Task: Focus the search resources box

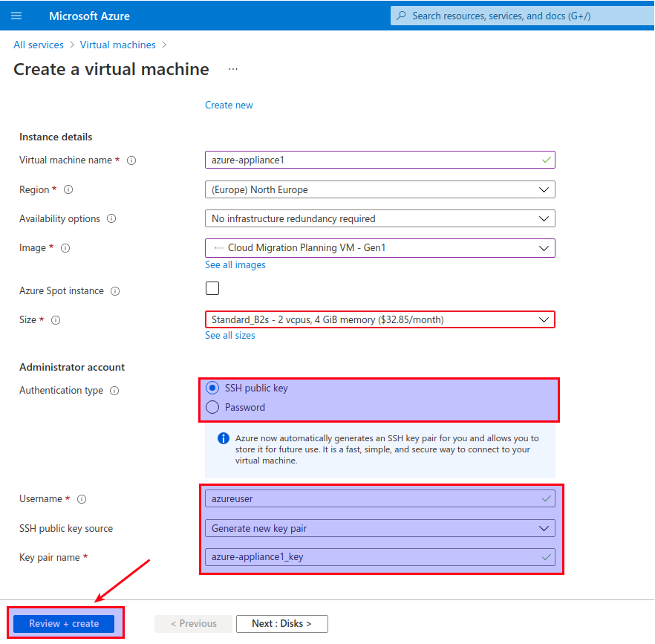Action: click(x=522, y=16)
